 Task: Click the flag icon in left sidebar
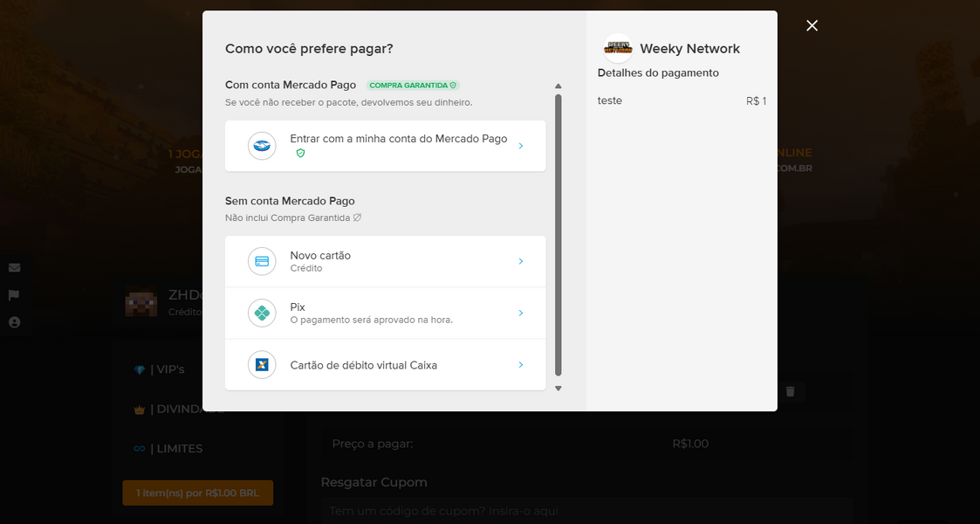pyautogui.click(x=14, y=295)
